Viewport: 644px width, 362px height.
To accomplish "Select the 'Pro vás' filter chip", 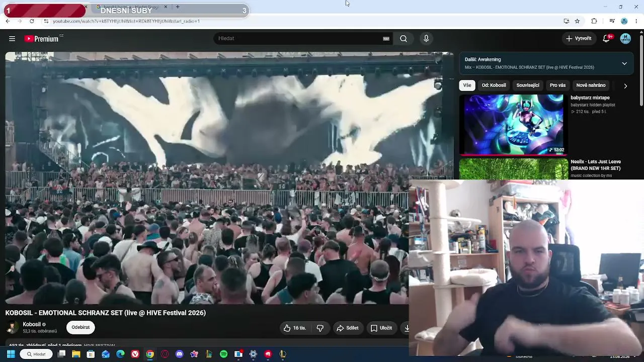I will (x=557, y=85).
